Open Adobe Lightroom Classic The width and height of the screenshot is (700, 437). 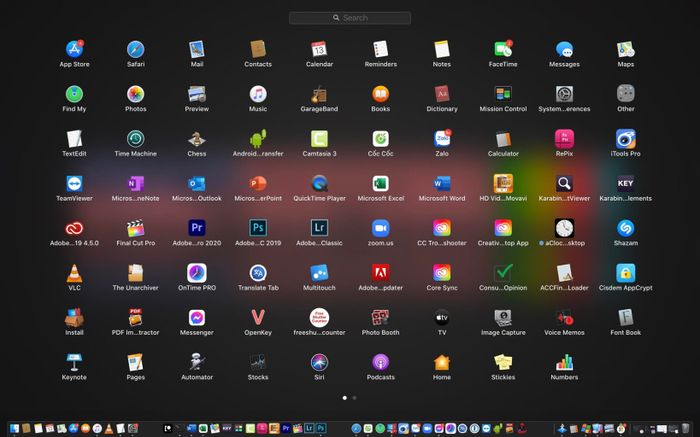[319, 228]
